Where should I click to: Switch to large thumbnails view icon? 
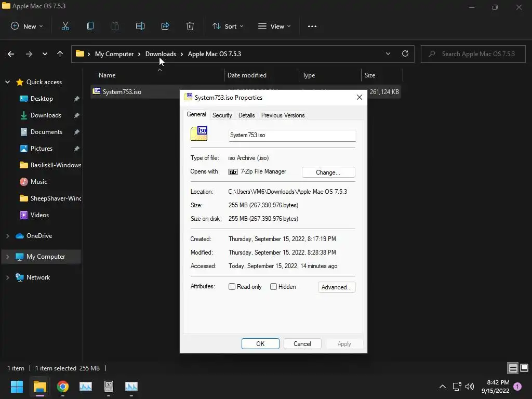point(524,368)
